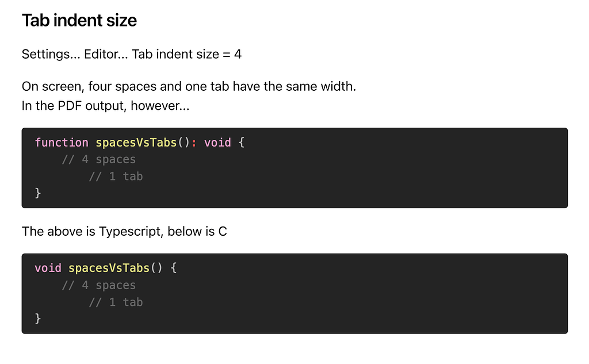Click the "The above is Typescript" paragraph
Screen dimensions: 589x364
pyautogui.click(x=124, y=232)
